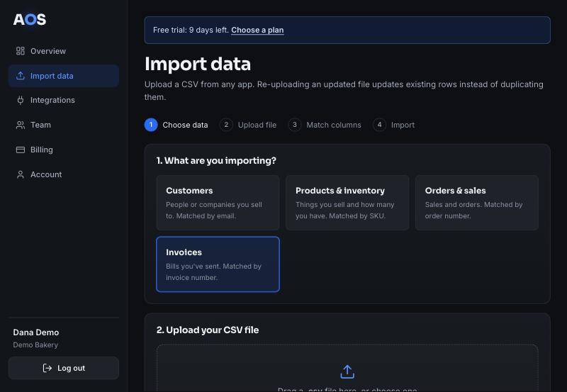
Task: Click the Integrations plug icon
Action: coord(21,100)
